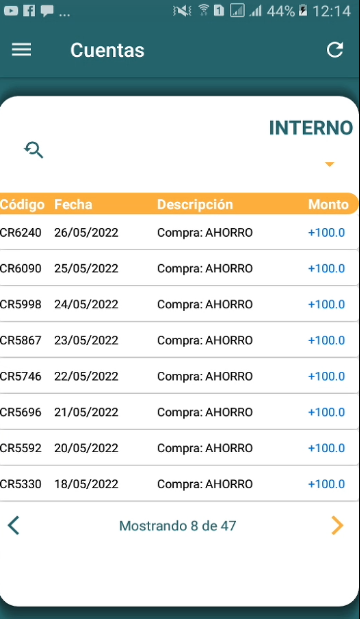360x619 pixels.
Task: Tap the clock showing 12:14
Action: pos(331,11)
